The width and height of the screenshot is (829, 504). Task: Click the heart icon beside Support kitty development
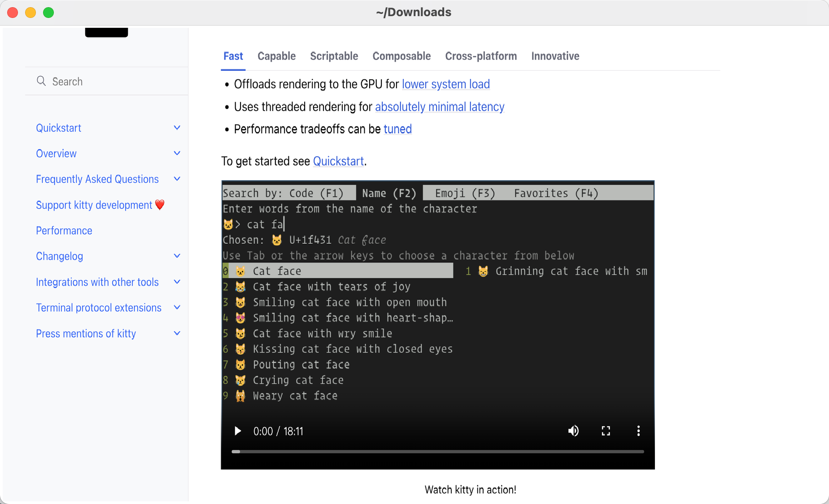[159, 205]
